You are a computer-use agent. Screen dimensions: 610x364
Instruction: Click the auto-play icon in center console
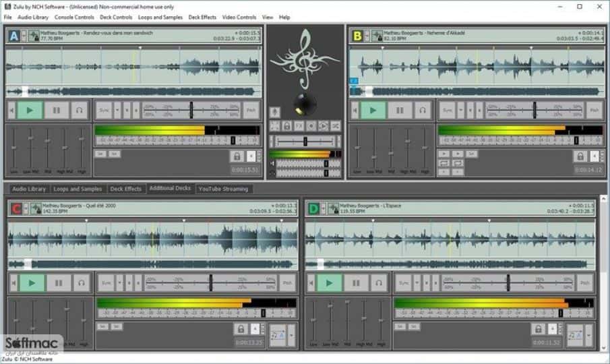[323, 126]
